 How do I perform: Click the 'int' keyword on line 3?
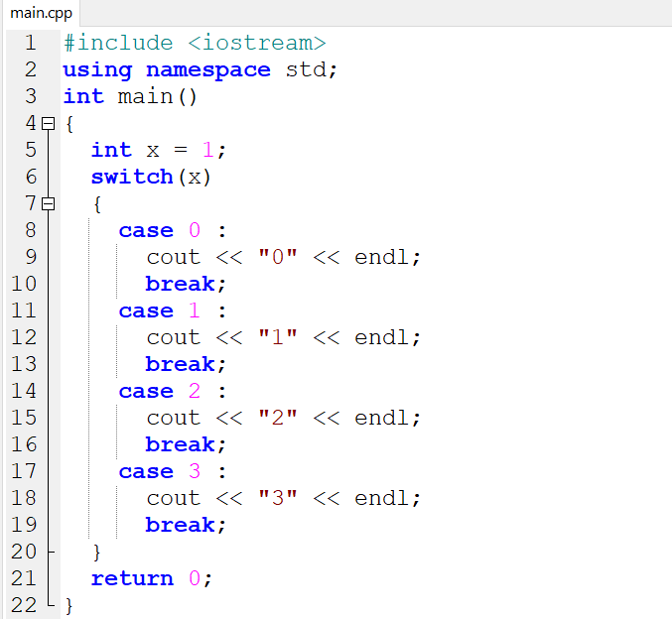pos(83,96)
